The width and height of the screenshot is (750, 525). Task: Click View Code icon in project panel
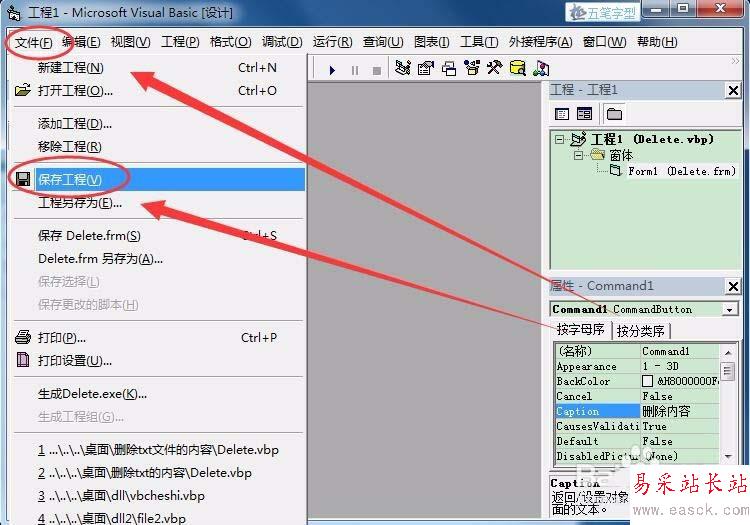point(562,114)
